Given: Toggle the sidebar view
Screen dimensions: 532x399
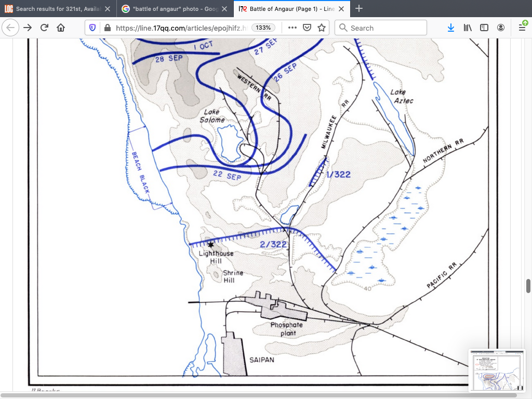Looking at the screenshot, I should (x=484, y=28).
